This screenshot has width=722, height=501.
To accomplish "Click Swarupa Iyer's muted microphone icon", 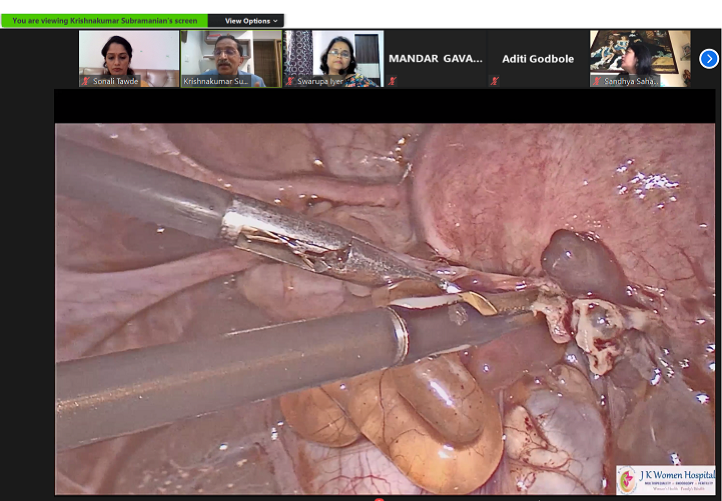I will (x=290, y=81).
